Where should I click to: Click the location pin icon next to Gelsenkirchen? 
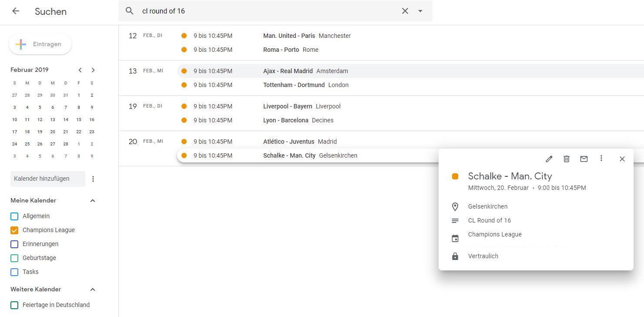coord(455,207)
